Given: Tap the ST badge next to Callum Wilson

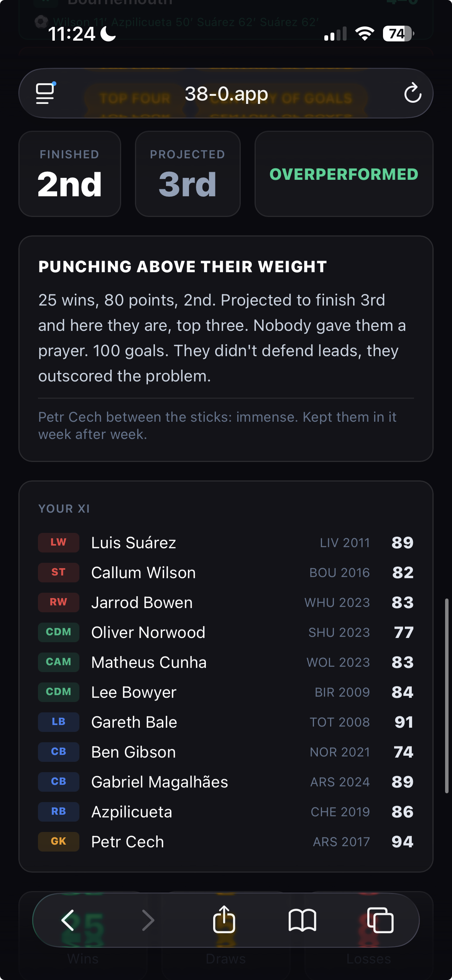Looking at the screenshot, I should click(x=59, y=572).
